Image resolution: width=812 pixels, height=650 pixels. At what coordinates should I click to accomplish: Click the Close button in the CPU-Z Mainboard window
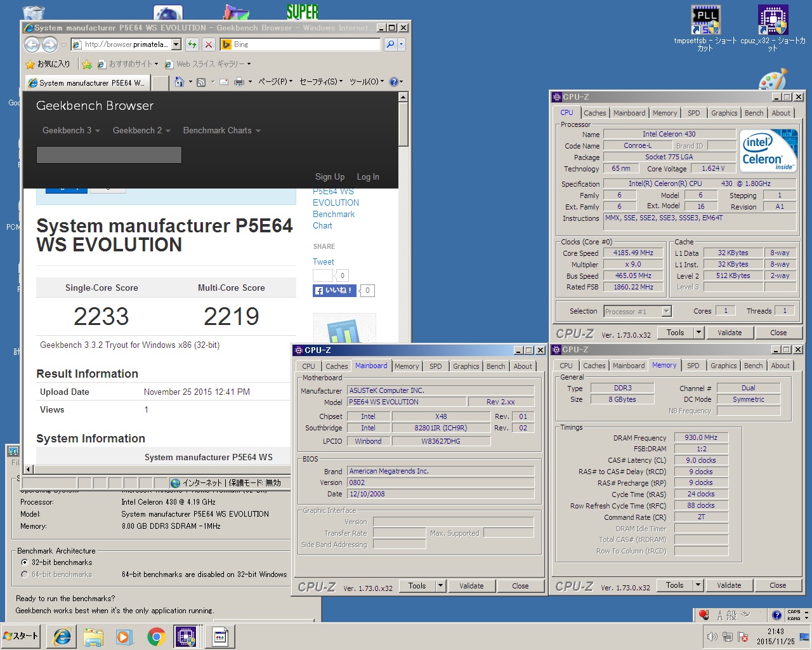tap(520, 586)
